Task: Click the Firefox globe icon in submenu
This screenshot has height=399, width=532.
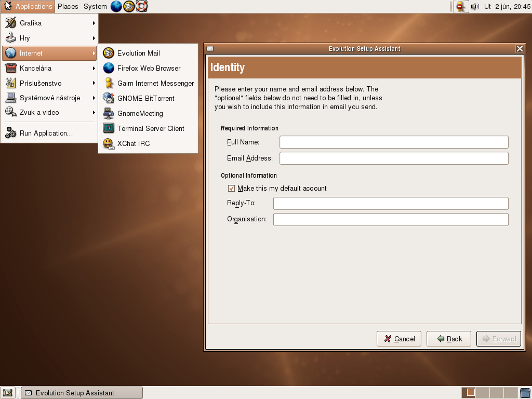Action: point(109,68)
